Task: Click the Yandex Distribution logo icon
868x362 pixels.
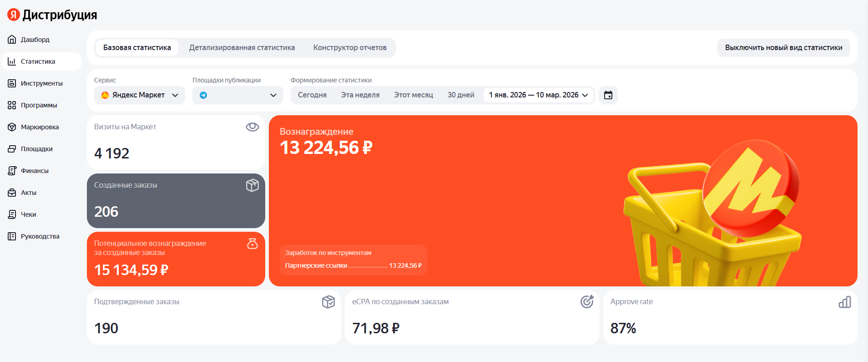Action: [14, 15]
